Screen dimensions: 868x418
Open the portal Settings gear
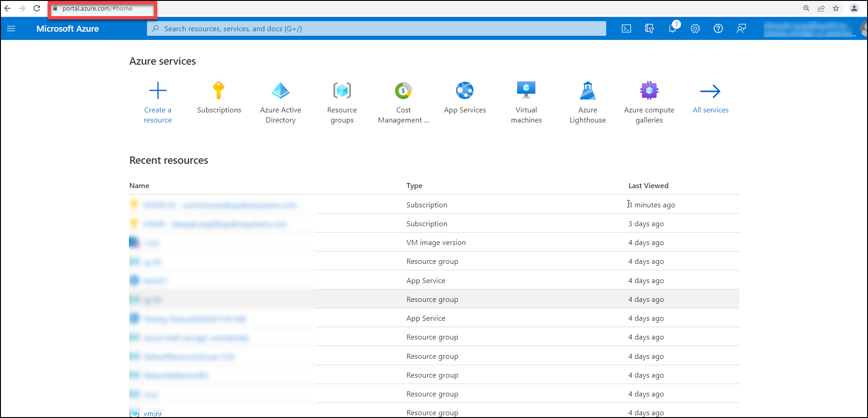click(x=695, y=28)
